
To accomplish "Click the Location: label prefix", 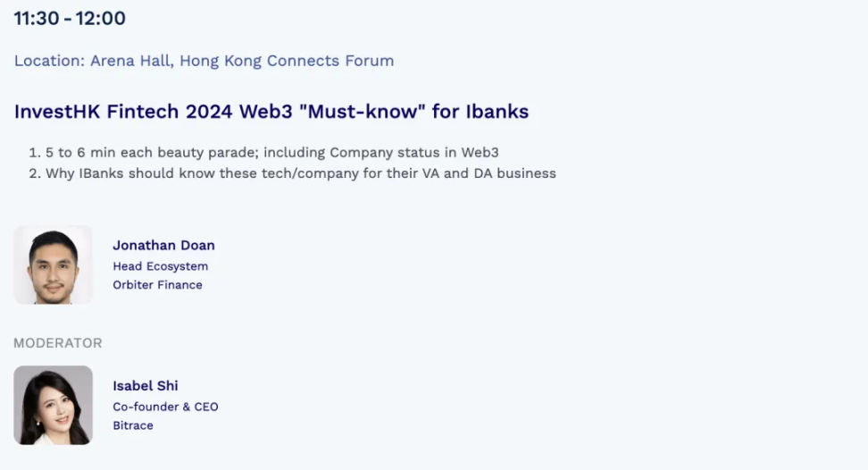I will click(50, 61).
